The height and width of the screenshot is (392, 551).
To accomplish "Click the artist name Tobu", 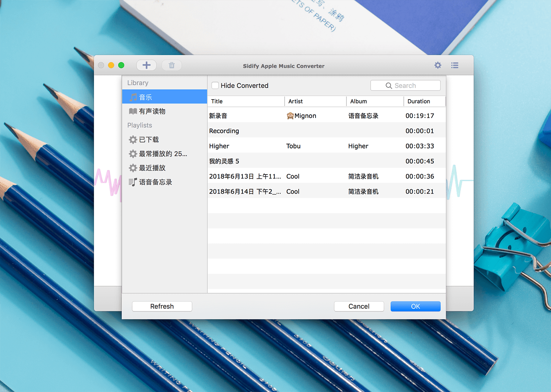I will [x=293, y=146].
